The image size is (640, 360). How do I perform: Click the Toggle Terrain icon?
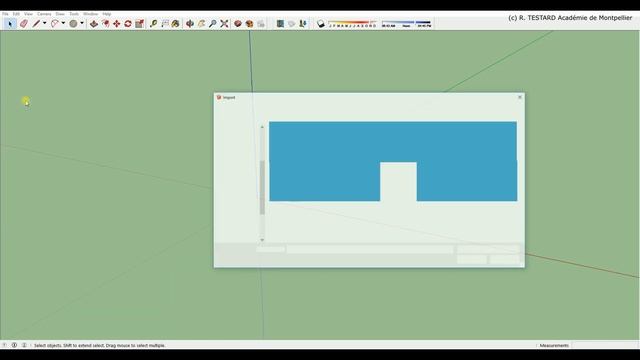(291, 24)
